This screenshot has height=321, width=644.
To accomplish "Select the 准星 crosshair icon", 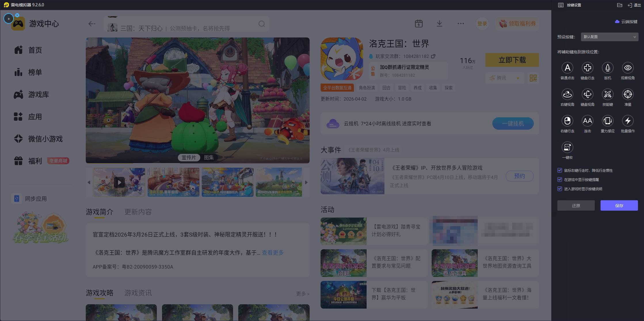I will (628, 95).
